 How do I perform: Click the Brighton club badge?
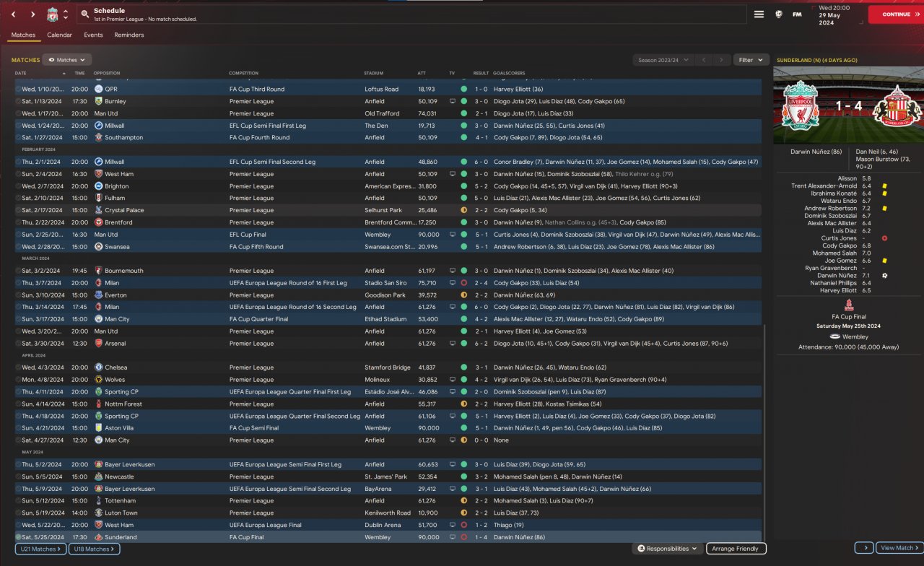tap(99, 186)
